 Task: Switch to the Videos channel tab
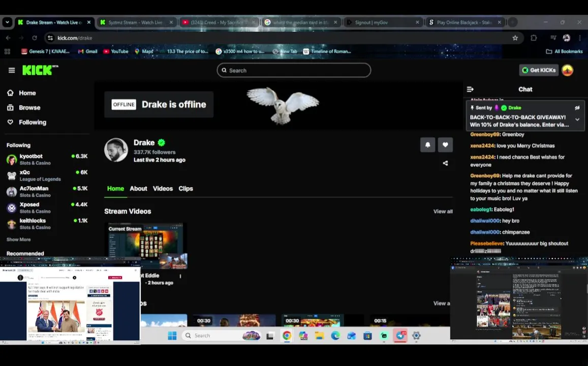click(163, 189)
